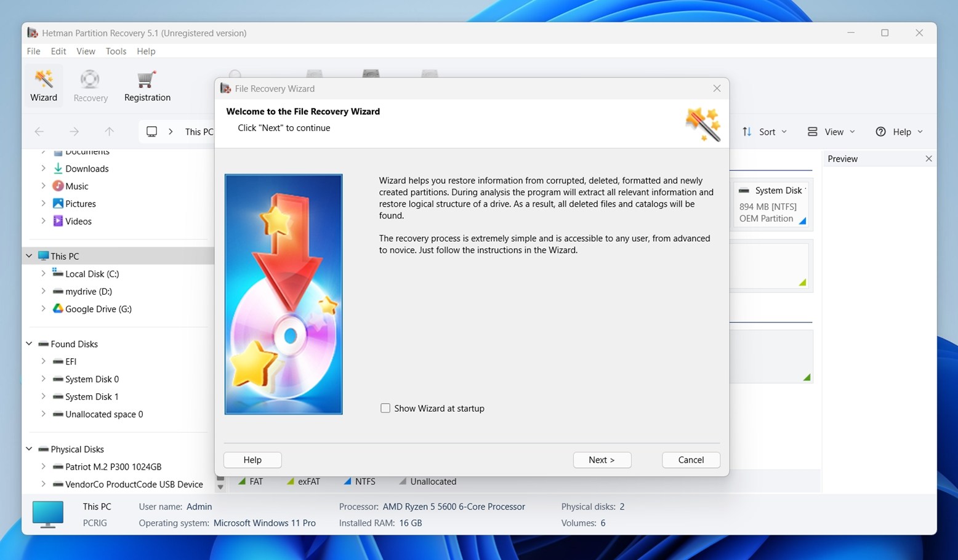958x560 pixels.
Task: Click the Registration toolbar icon
Action: tap(146, 85)
